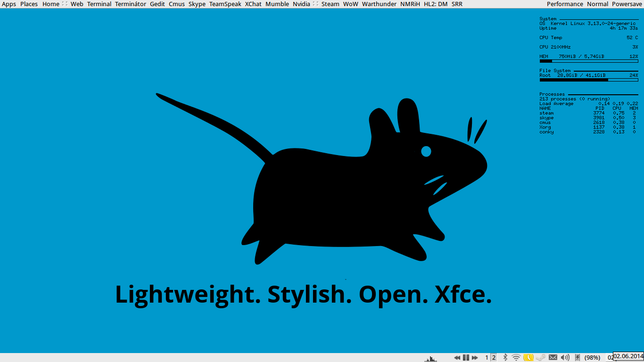Click the Bluetooth tray icon
This screenshot has width=644, height=362.
coord(505,357)
